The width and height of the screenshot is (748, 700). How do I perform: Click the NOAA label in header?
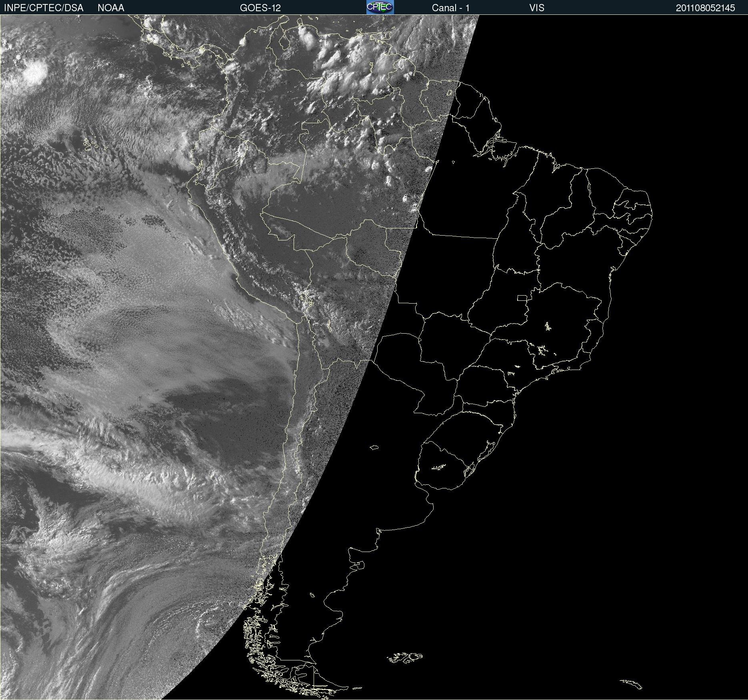[111, 8]
